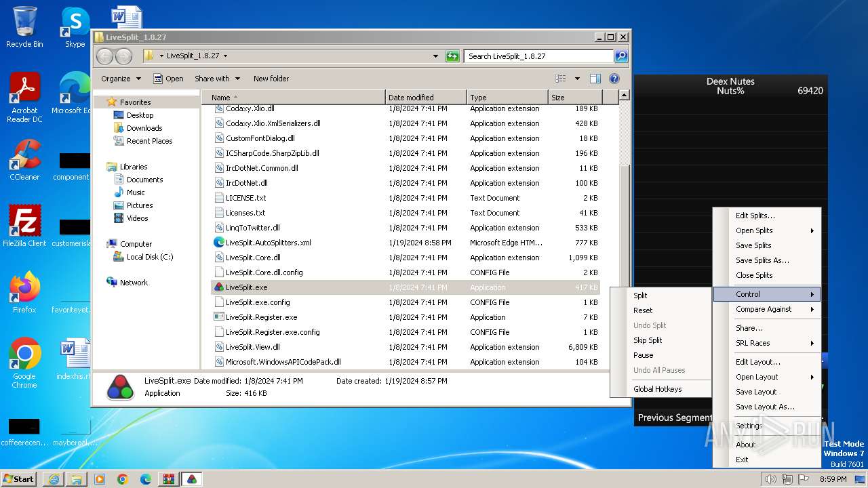Open the Recycle Bin desktop icon

click(x=24, y=27)
